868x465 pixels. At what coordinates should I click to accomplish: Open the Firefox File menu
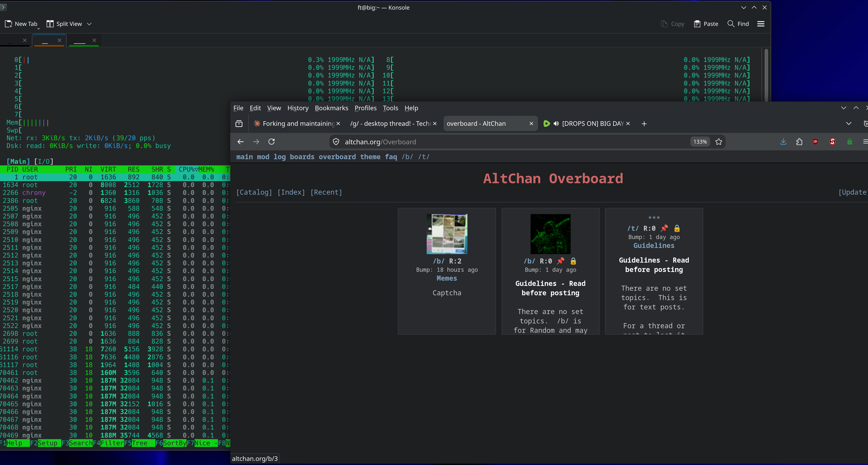(238, 108)
